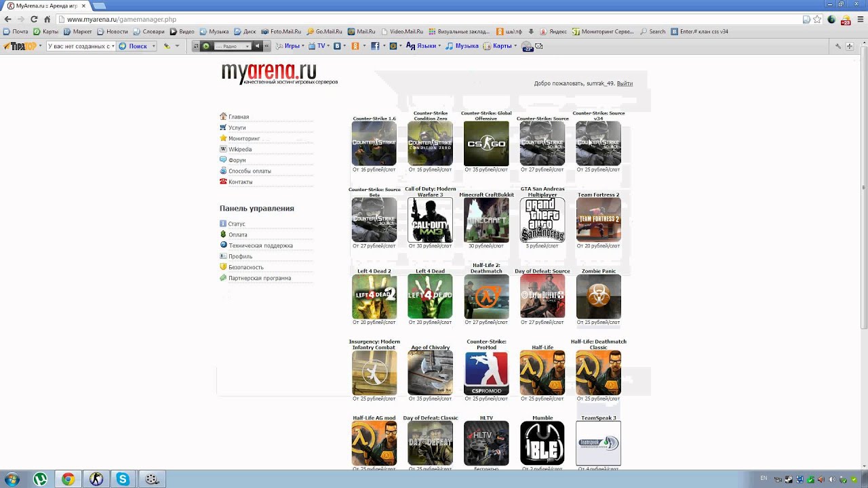Open the Windows Start button
This screenshot has height=488, width=868.
pyautogui.click(x=12, y=479)
